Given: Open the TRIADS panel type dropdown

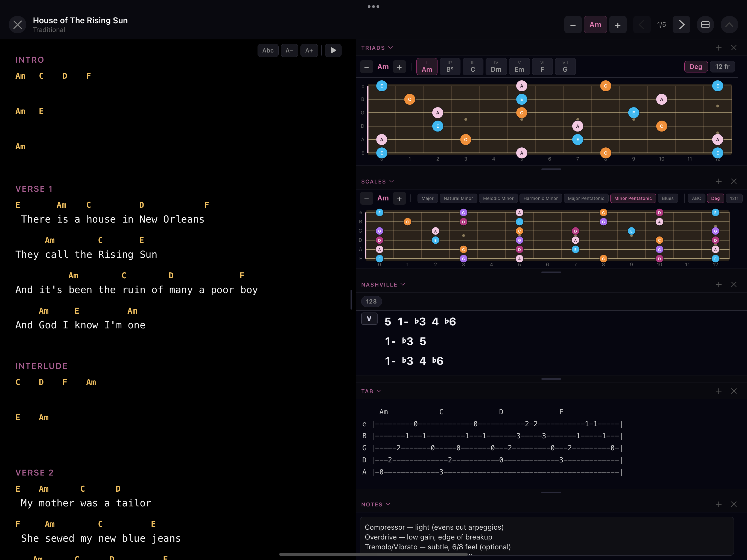Looking at the screenshot, I should point(377,48).
